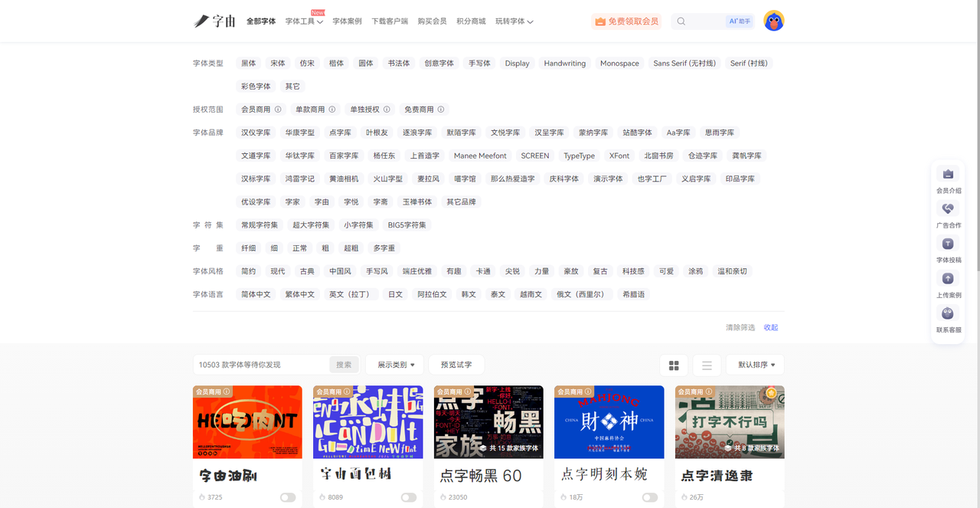Open 广告合作 handshake icon in sidebar
Viewport: 980px width, 508px height.
(x=948, y=209)
